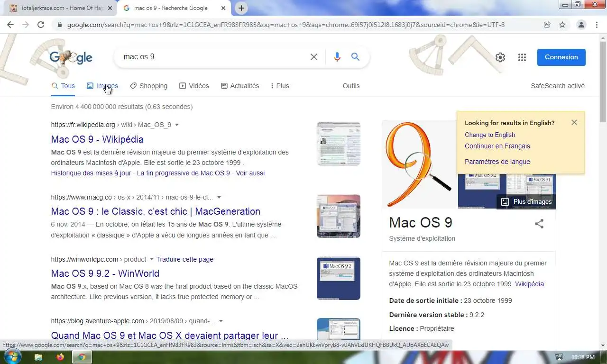Open the Windows Start menu
The image size is (607, 364).
[12, 357]
